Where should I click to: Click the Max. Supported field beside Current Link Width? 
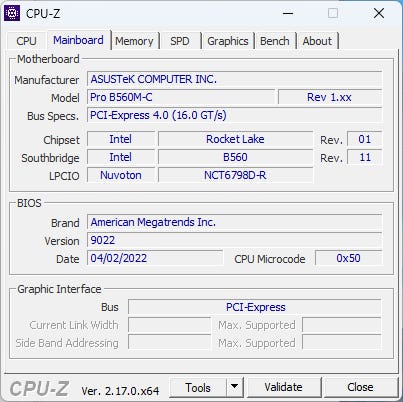[x=342, y=325]
